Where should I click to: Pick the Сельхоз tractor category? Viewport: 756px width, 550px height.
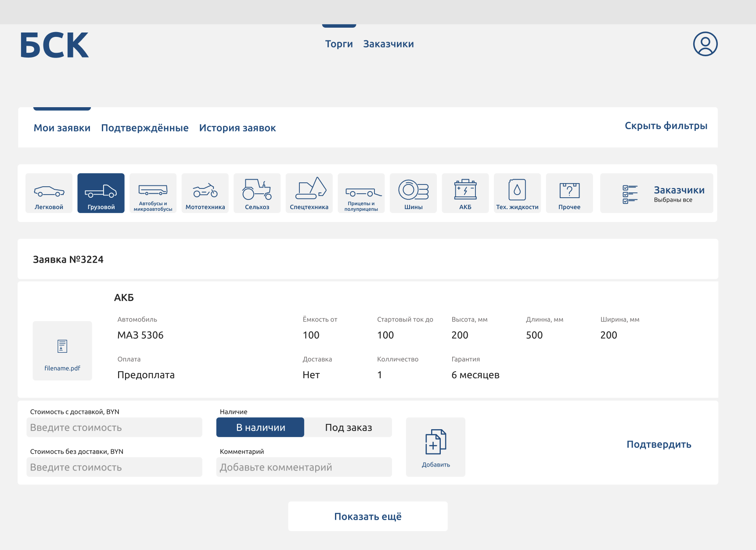tap(257, 193)
